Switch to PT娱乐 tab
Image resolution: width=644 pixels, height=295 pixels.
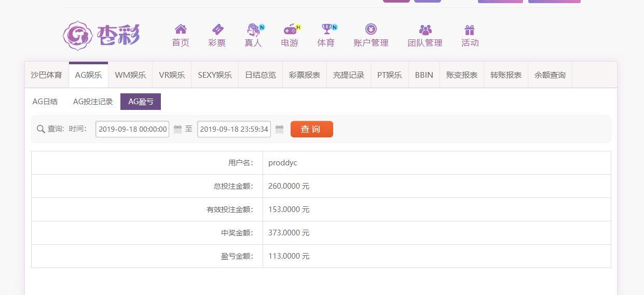tap(390, 75)
